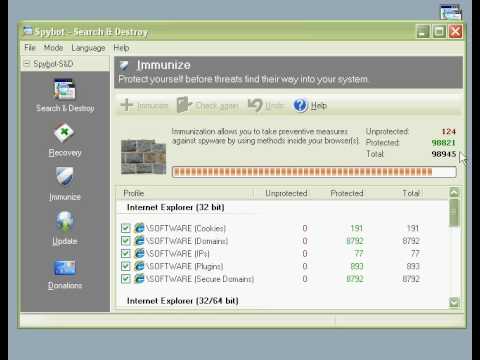Click the immunization progress bar

(314, 172)
